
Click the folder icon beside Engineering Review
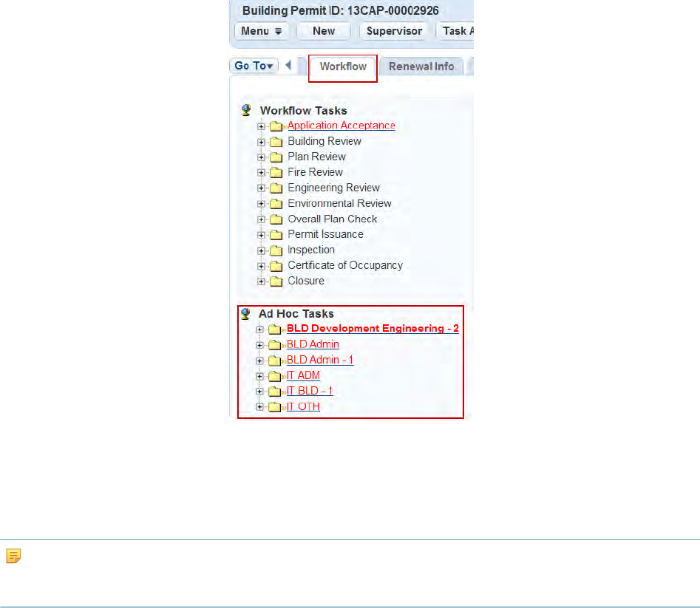click(x=276, y=188)
